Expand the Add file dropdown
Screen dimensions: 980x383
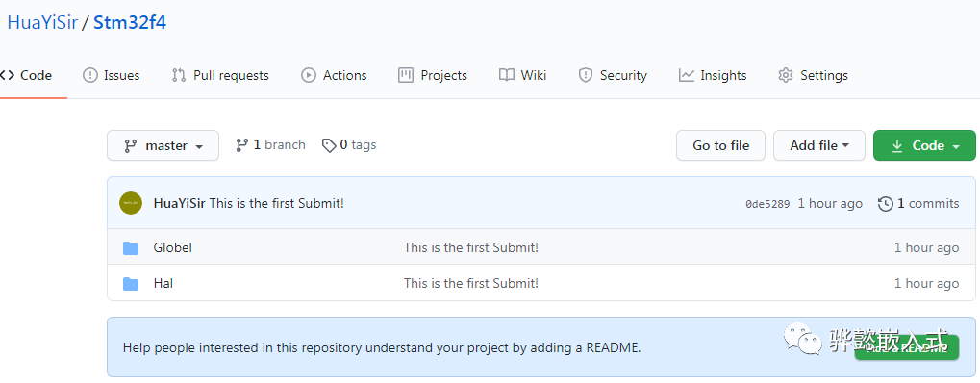pos(818,145)
